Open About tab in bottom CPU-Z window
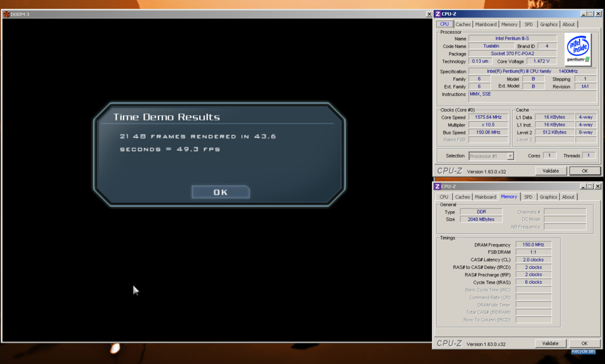The height and width of the screenshot is (364, 605). [568, 197]
